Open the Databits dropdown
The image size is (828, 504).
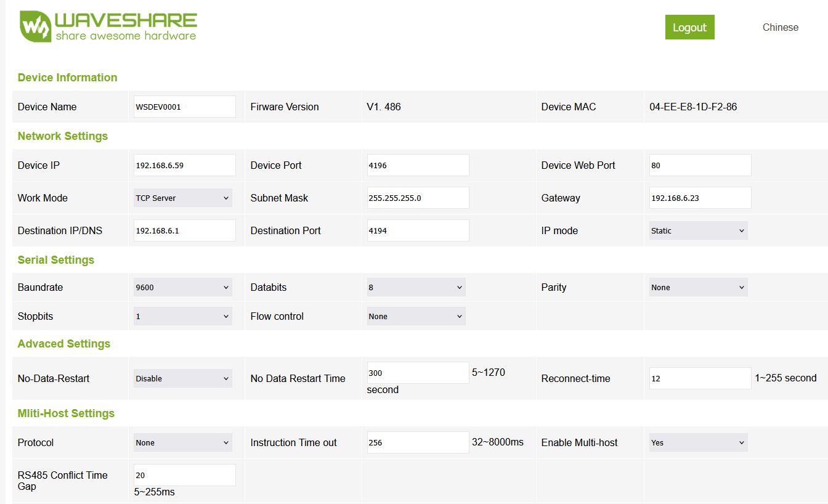point(416,287)
